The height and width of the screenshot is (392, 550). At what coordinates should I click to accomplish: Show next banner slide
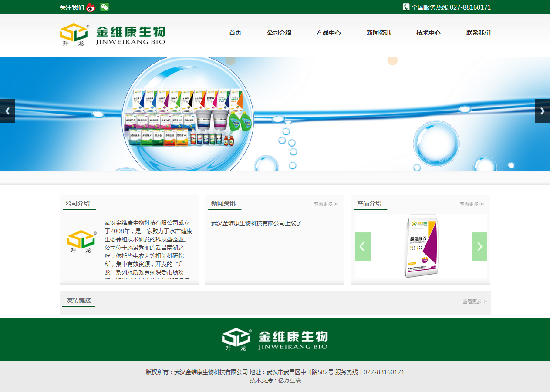[x=542, y=111]
